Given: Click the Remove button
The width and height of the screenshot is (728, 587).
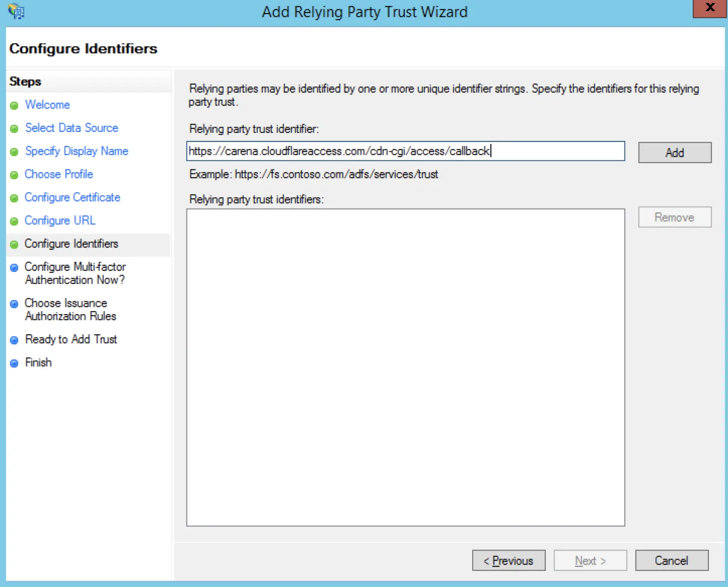Looking at the screenshot, I should click(x=674, y=217).
